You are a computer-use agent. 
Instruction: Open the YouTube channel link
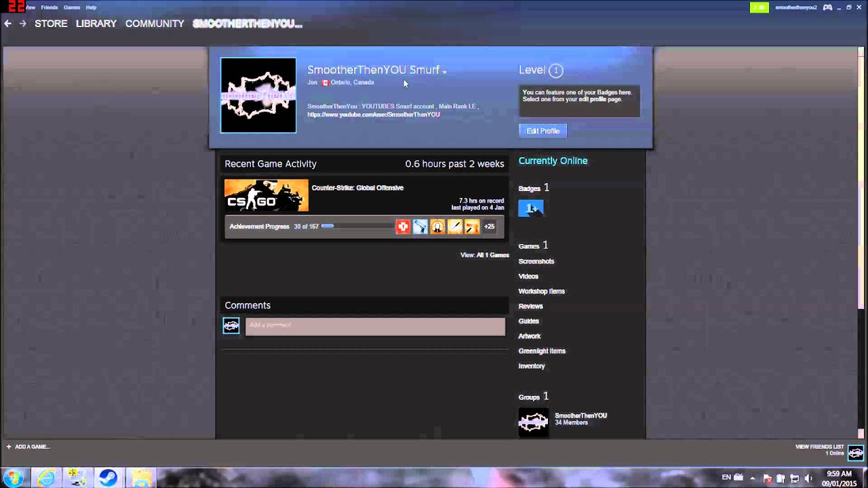pyautogui.click(x=374, y=115)
